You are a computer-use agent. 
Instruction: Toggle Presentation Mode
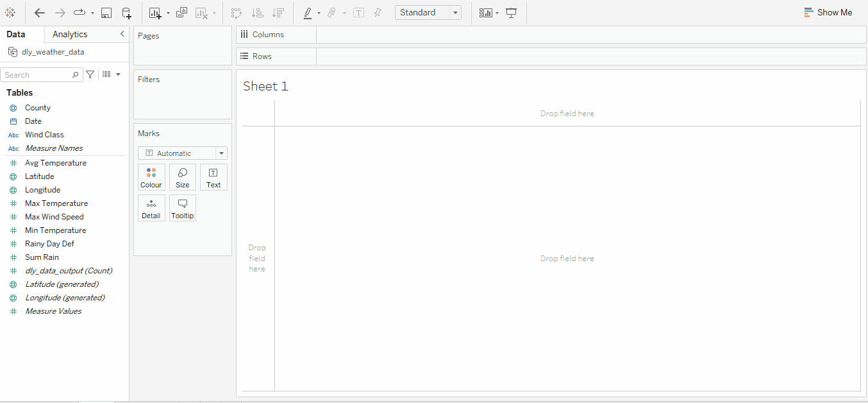click(511, 12)
